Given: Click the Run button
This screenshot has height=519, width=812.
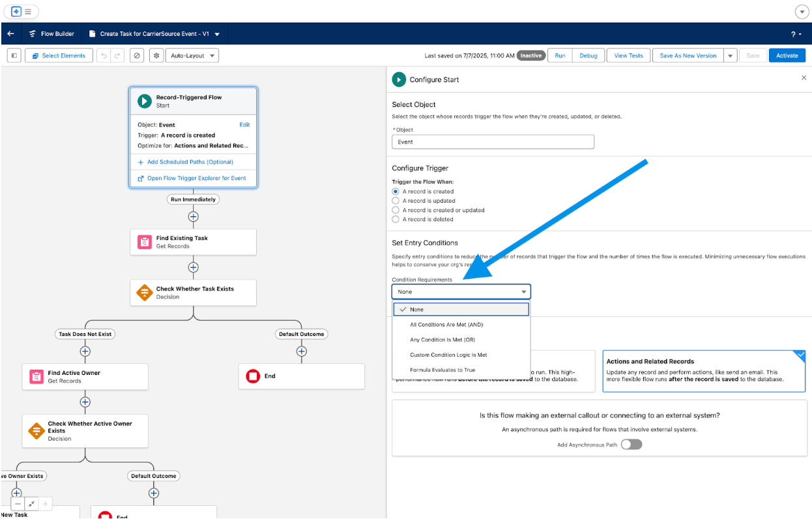Looking at the screenshot, I should 560,55.
